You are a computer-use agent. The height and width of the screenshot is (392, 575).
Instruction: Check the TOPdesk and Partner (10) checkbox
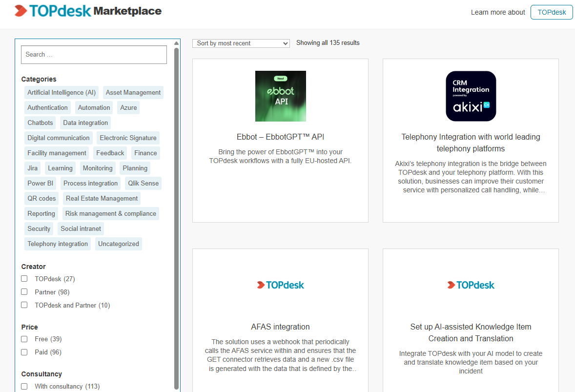tap(24, 305)
